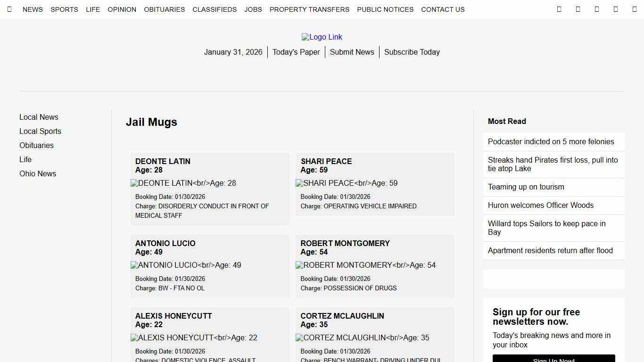This screenshot has height=362, width=644.
Task: Click the first icon in the top-right icon group
Action: pyautogui.click(x=559, y=9)
